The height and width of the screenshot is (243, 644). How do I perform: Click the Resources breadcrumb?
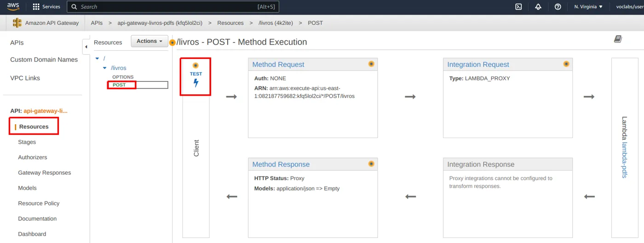[x=230, y=23]
